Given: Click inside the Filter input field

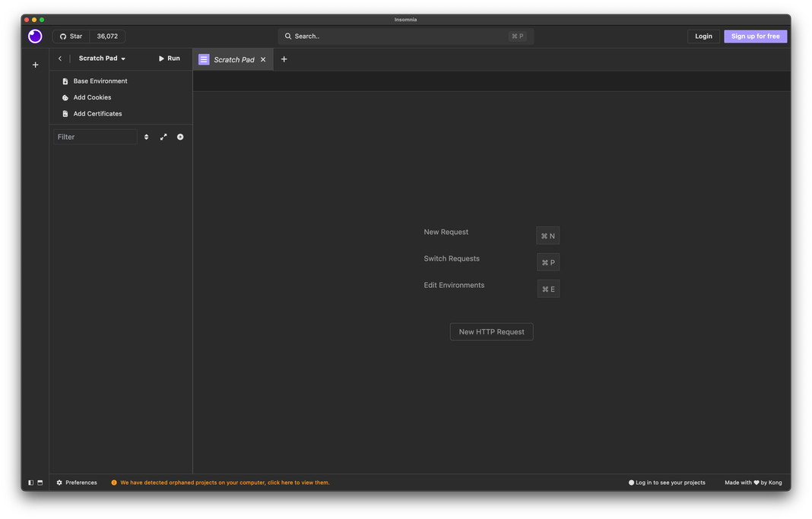Looking at the screenshot, I should coord(94,137).
